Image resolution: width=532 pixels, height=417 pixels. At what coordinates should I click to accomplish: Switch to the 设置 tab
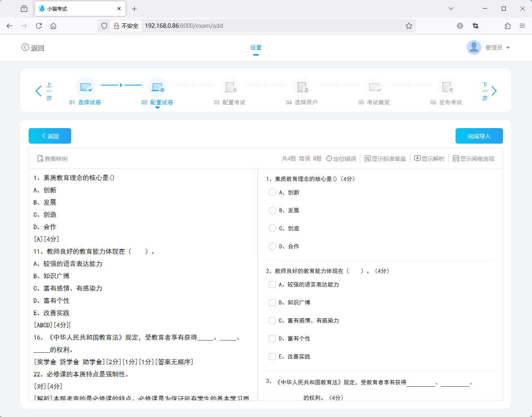coord(256,47)
